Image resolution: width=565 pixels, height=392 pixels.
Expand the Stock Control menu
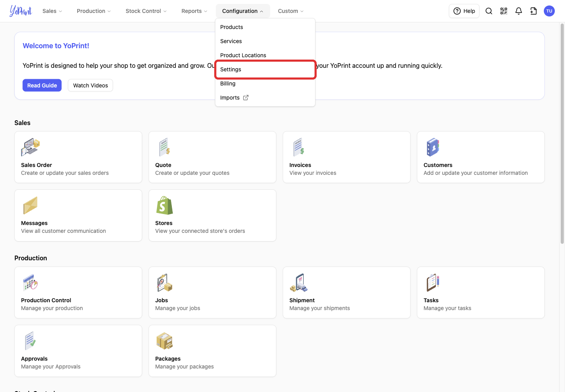(146, 11)
